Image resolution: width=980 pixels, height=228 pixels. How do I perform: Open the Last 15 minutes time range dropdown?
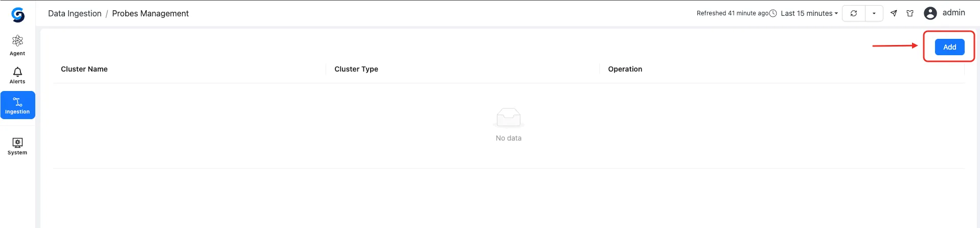(x=809, y=13)
